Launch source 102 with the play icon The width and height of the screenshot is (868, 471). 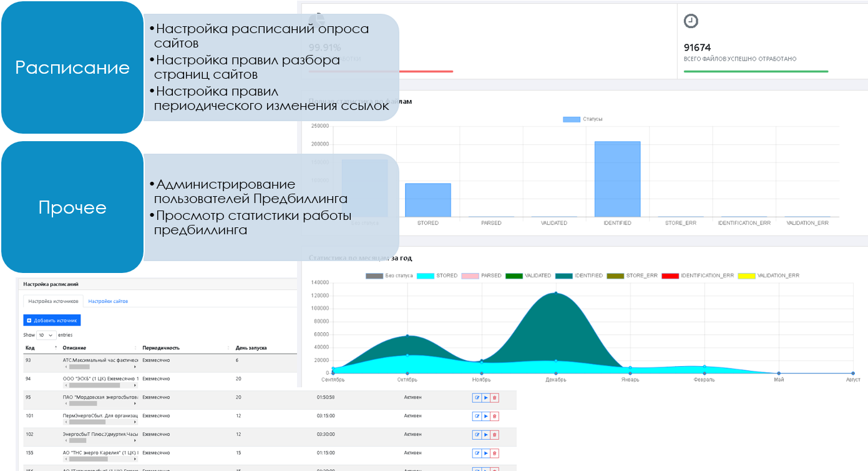[x=486, y=434]
